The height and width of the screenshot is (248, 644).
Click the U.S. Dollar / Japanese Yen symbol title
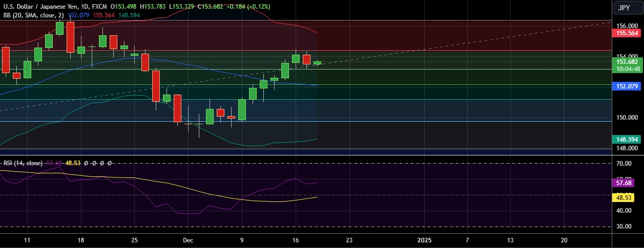point(40,7)
